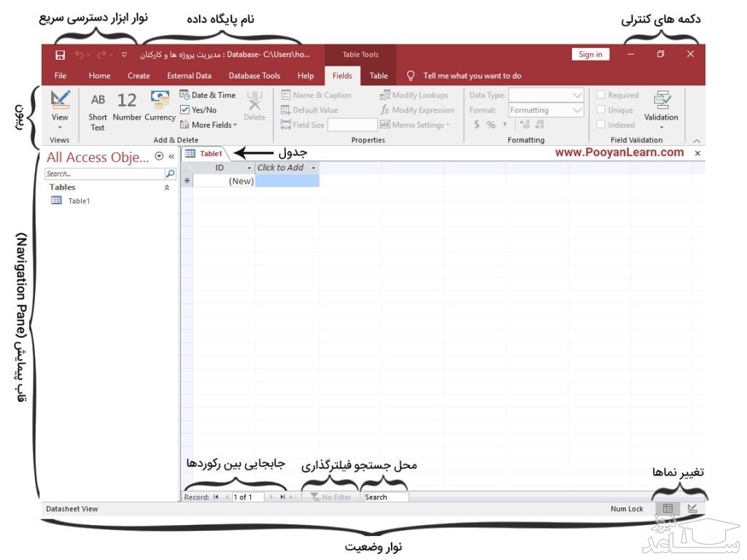This screenshot has width=747, height=560.
Task: Toggle the Yes/No checkbox field option
Action: click(185, 110)
